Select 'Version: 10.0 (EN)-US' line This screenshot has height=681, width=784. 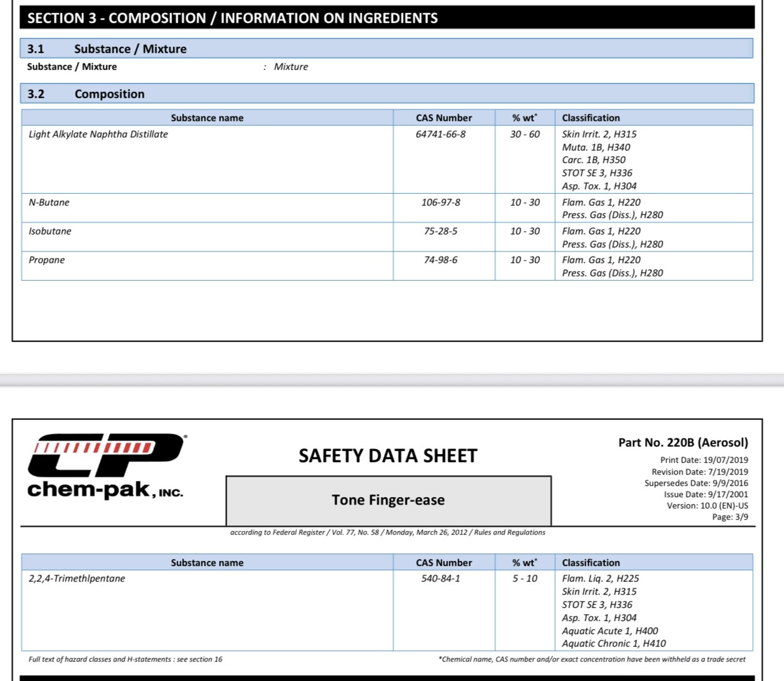click(707, 506)
